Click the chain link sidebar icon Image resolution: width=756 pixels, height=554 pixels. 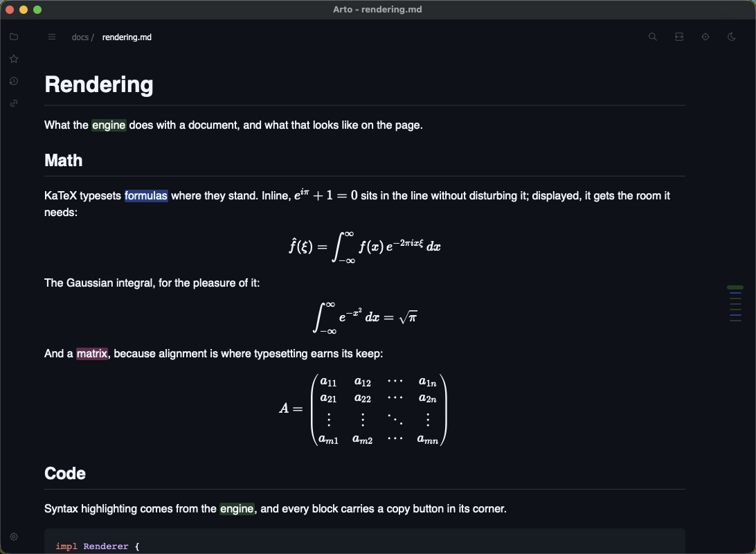pyautogui.click(x=14, y=103)
